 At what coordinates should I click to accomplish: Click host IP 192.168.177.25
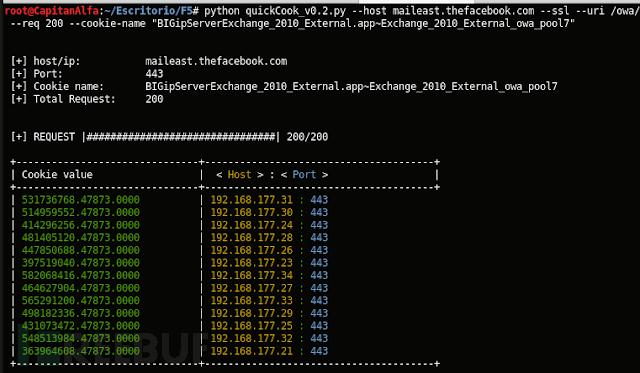pyautogui.click(x=251, y=326)
